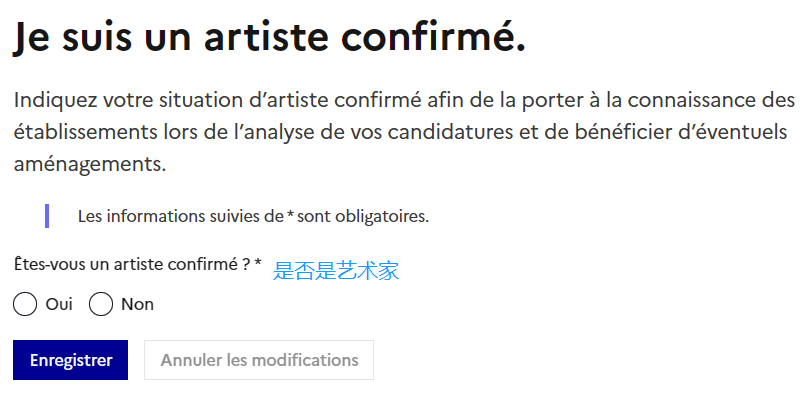Click the blue vertical bar beside the notice
The image size is (804, 399).
pyautogui.click(x=47, y=216)
